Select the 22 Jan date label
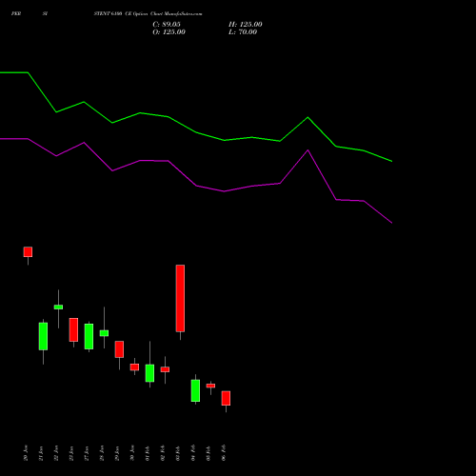 56,453
